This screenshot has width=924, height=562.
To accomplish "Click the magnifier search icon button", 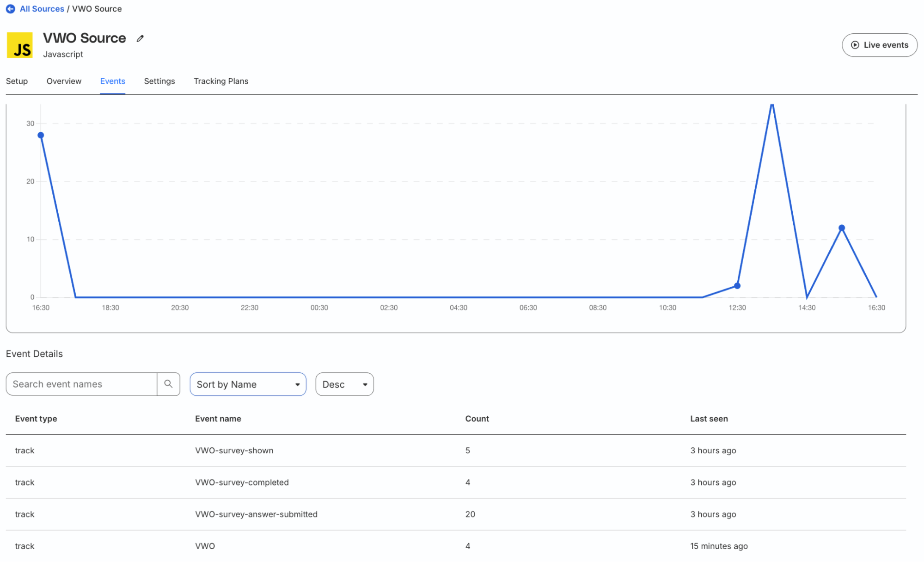I will click(x=168, y=384).
